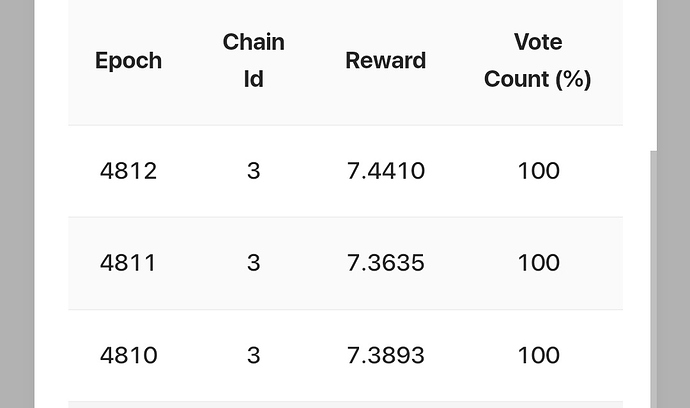
Task: Click vote count 100 in epoch 4811 row
Action: [539, 263]
